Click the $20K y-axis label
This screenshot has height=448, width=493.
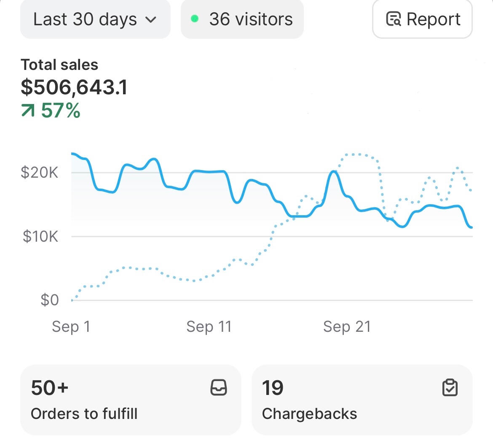40,173
